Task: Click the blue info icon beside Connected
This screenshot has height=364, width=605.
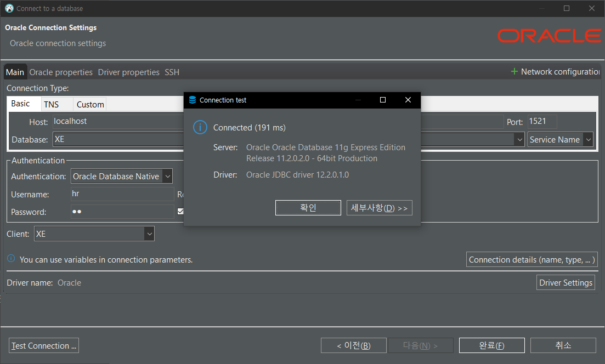Action: (200, 127)
